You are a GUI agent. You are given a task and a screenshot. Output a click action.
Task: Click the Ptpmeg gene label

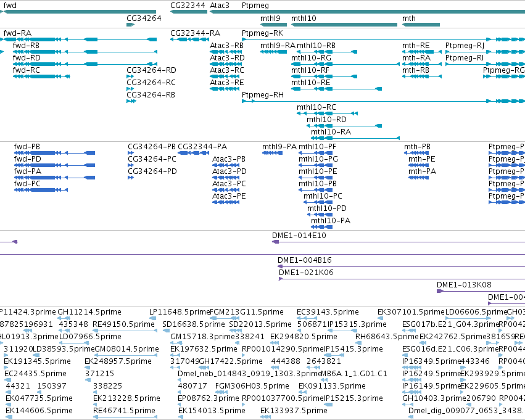tap(255, 6)
